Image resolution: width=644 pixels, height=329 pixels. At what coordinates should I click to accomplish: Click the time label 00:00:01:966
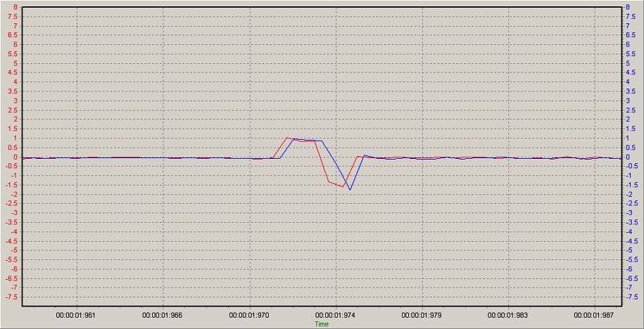pyautogui.click(x=163, y=316)
